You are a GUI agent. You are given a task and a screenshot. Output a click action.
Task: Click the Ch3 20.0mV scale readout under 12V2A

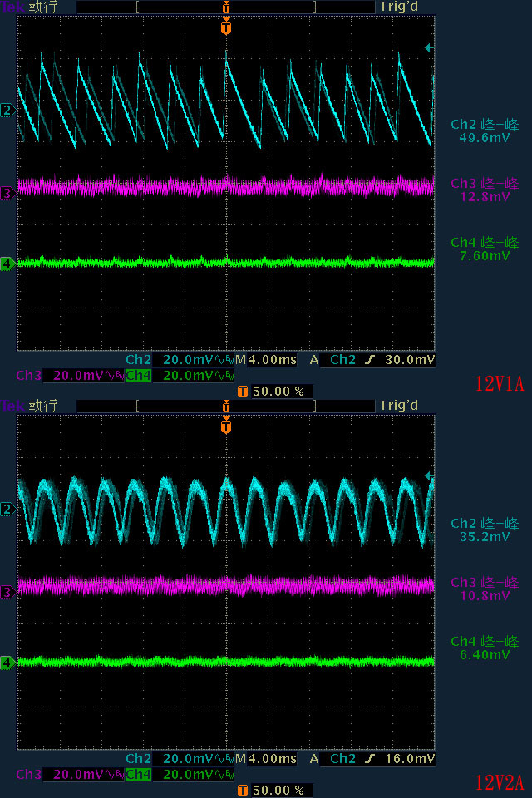pyautogui.click(x=70, y=775)
